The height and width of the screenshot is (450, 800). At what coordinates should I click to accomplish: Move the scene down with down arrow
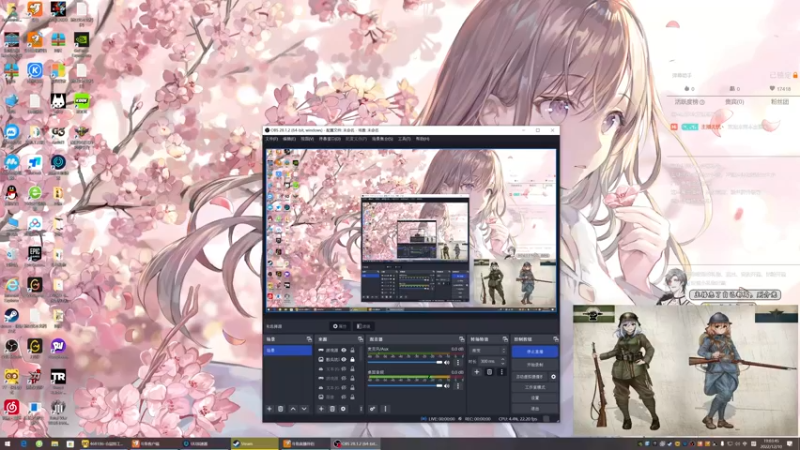point(304,409)
